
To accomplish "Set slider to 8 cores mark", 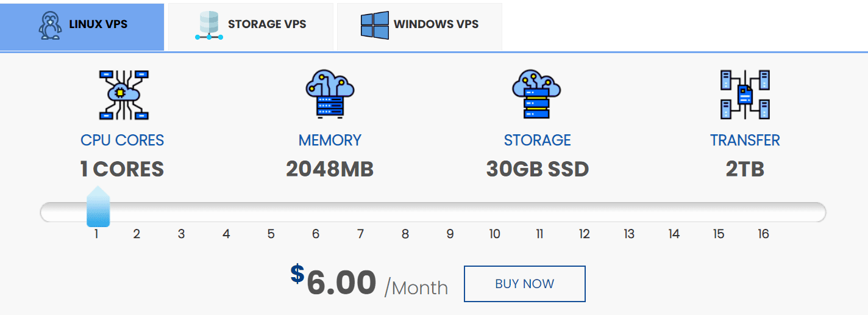I will tap(405, 234).
